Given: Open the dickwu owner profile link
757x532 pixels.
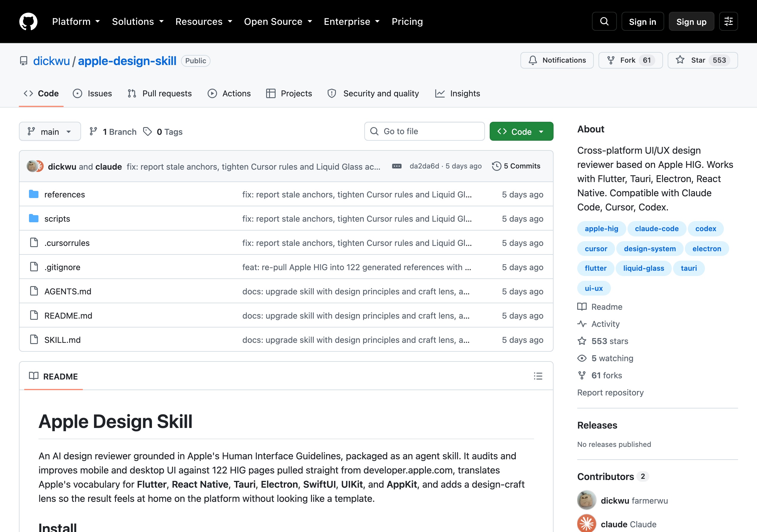Looking at the screenshot, I should pyautogui.click(x=51, y=61).
